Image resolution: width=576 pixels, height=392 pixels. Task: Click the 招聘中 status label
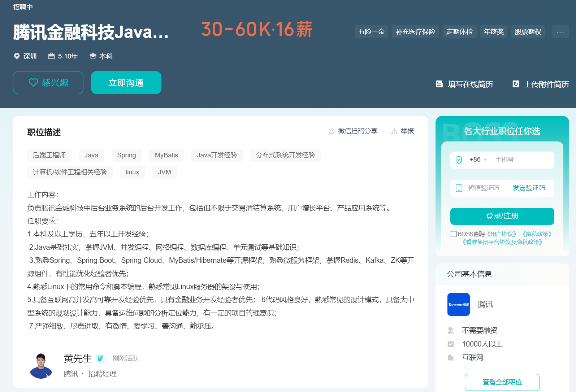(x=23, y=7)
